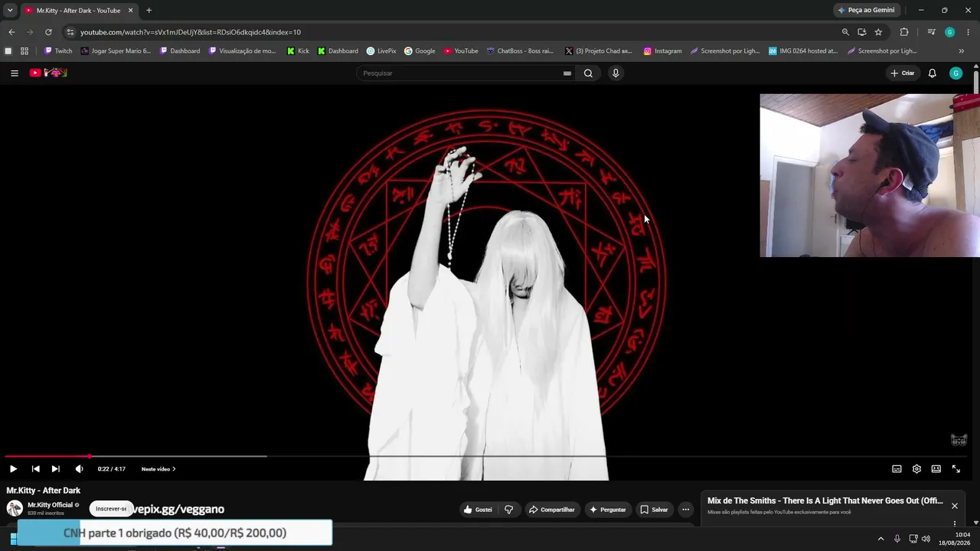Open the Instagram bookmark
The image size is (980, 551).
pyautogui.click(x=662, y=51)
